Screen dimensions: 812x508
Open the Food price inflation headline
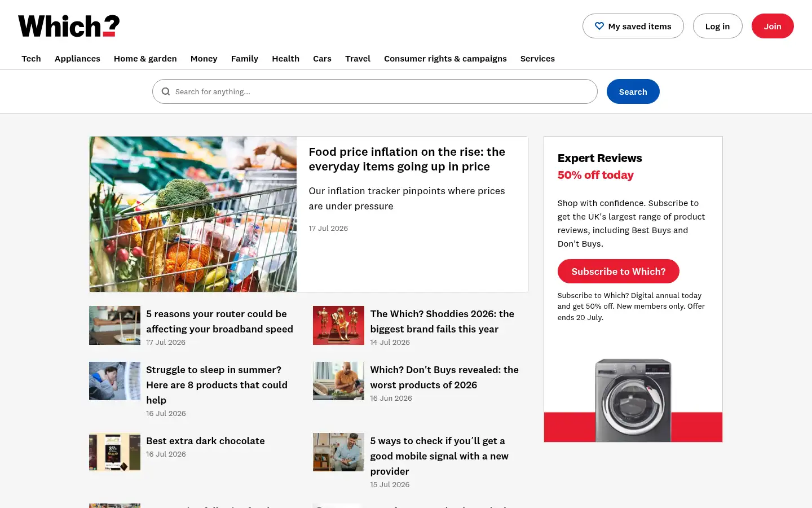[x=407, y=159]
